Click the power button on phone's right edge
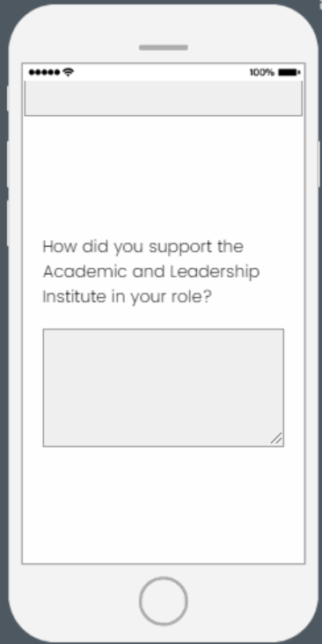 (319, 163)
